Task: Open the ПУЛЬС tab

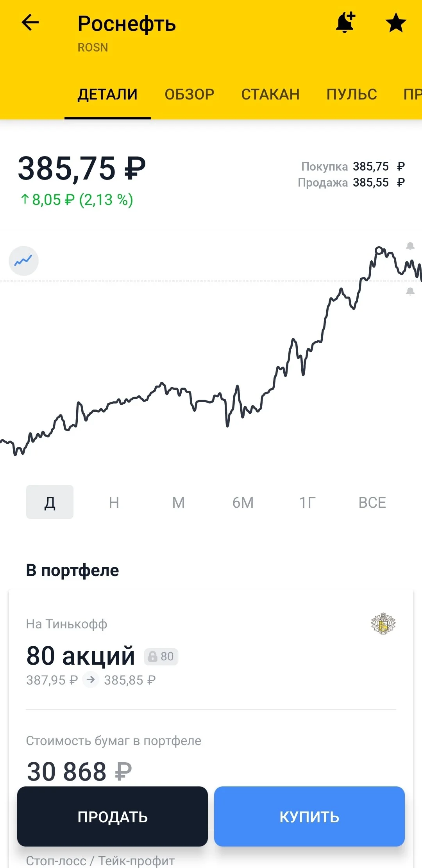Action: coord(352,94)
